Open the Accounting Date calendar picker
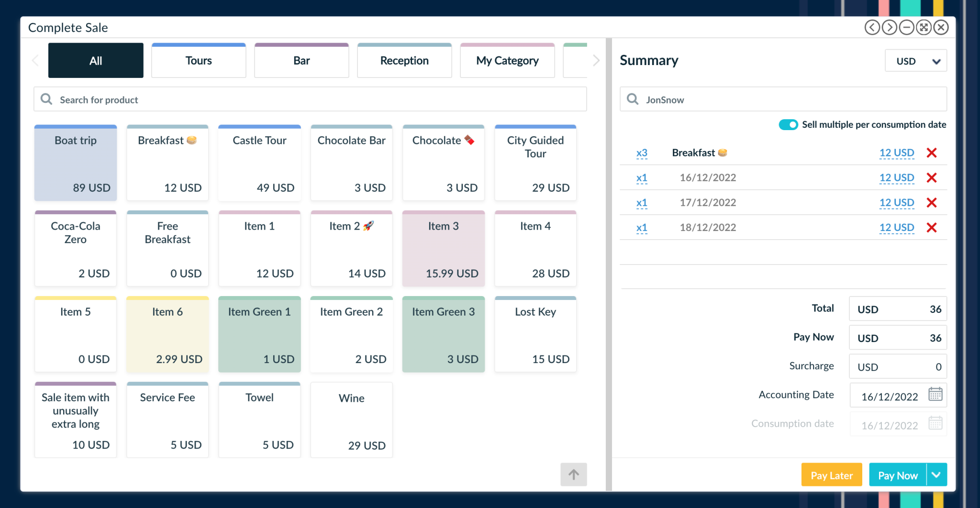This screenshot has width=980, height=508. coord(935,395)
